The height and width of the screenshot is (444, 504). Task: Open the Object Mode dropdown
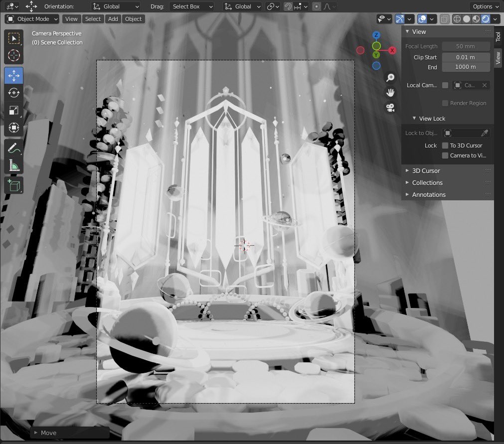(x=32, y=19)
